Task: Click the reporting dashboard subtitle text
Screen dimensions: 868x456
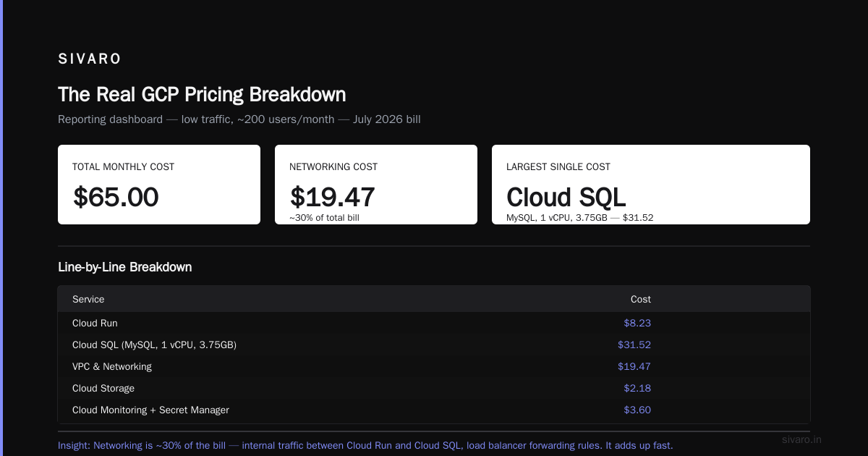Action: (x=239, y=119)
